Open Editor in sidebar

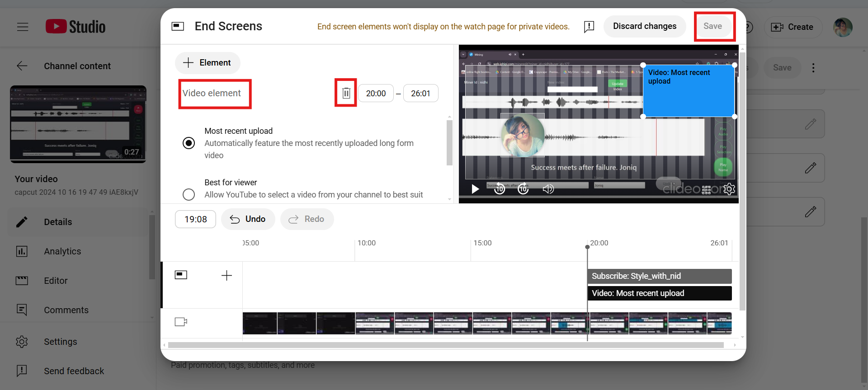coord(78,281)
